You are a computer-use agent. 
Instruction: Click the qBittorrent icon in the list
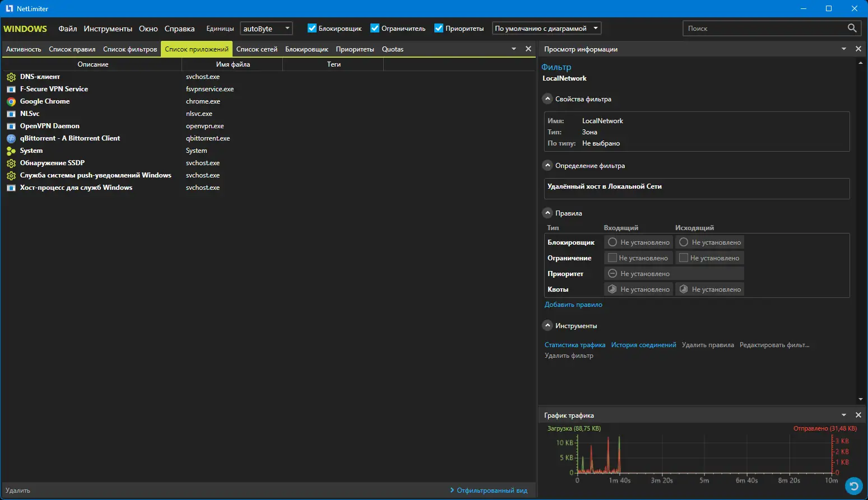(x=11, y=139)
